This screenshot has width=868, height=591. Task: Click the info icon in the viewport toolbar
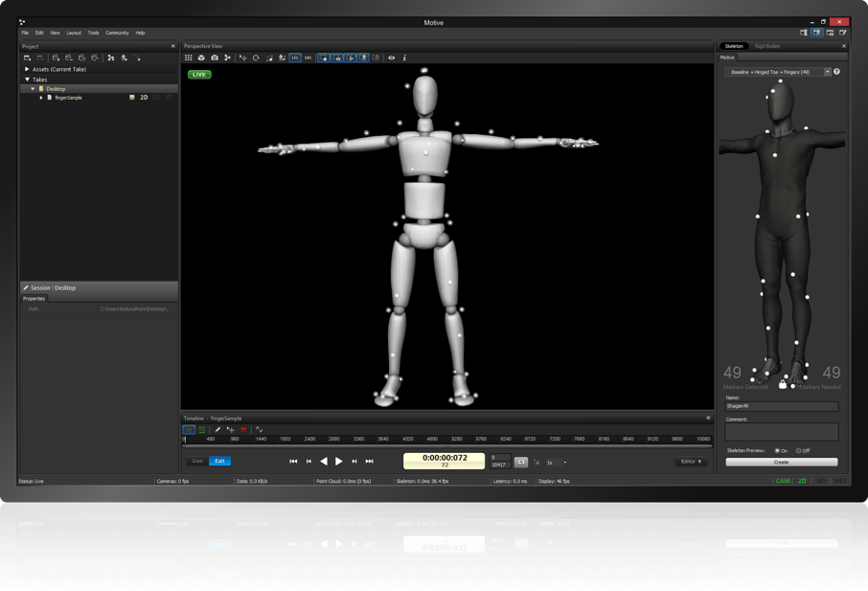(404, 58)
